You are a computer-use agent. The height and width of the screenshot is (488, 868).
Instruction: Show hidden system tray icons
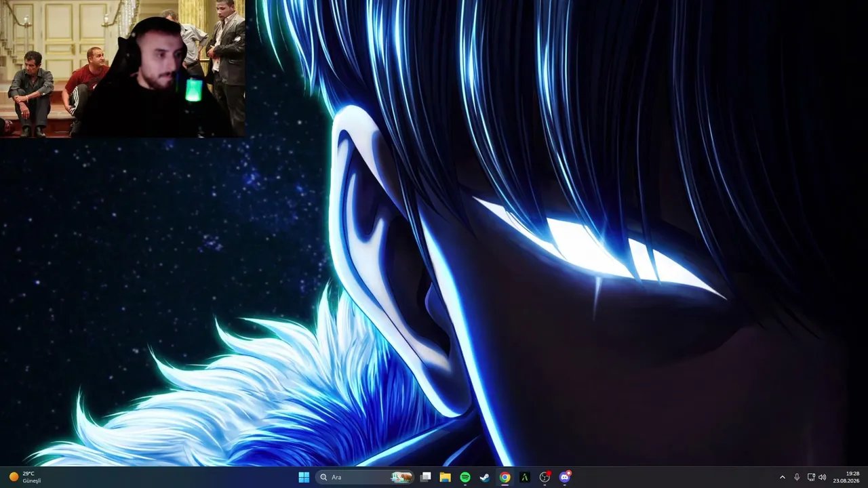coord(782,477)
